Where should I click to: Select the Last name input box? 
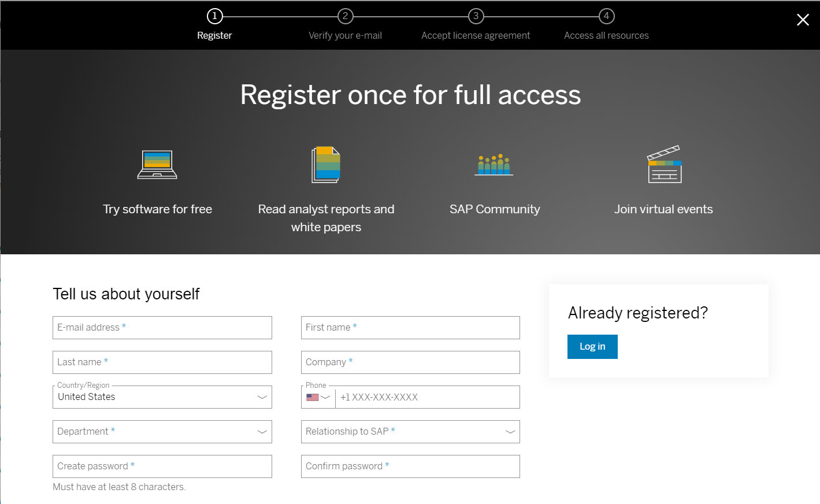pos(162,362)
